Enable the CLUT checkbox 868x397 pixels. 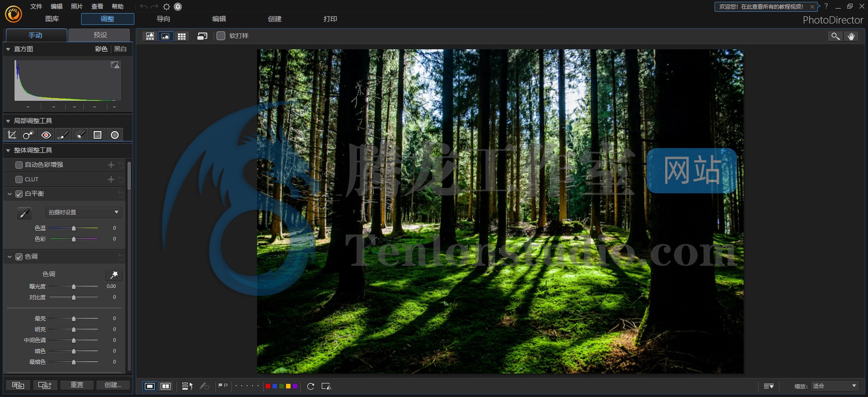[19, 180]
